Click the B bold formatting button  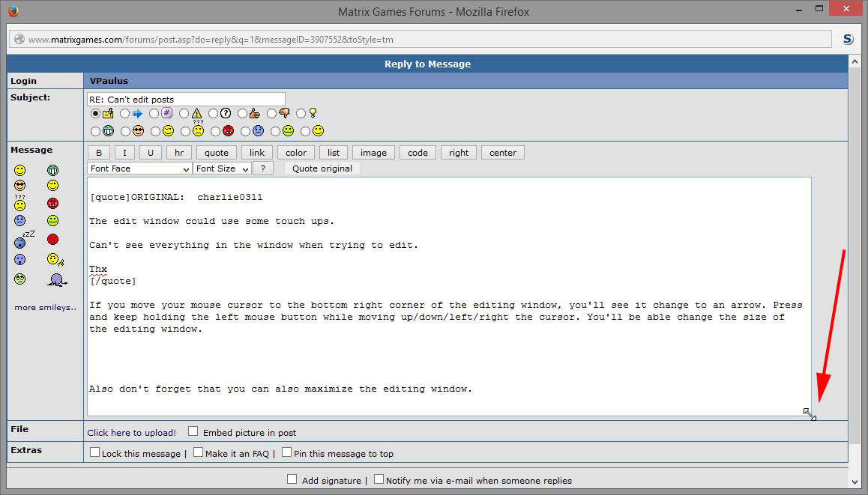[x=99, y=153]
